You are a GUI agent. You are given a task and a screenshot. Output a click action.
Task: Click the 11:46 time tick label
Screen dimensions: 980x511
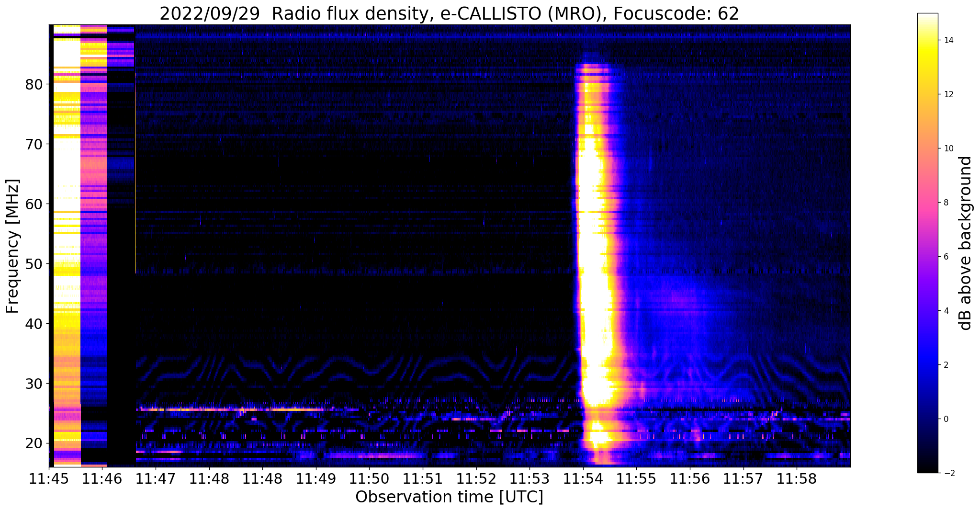(x=102, y=479)
